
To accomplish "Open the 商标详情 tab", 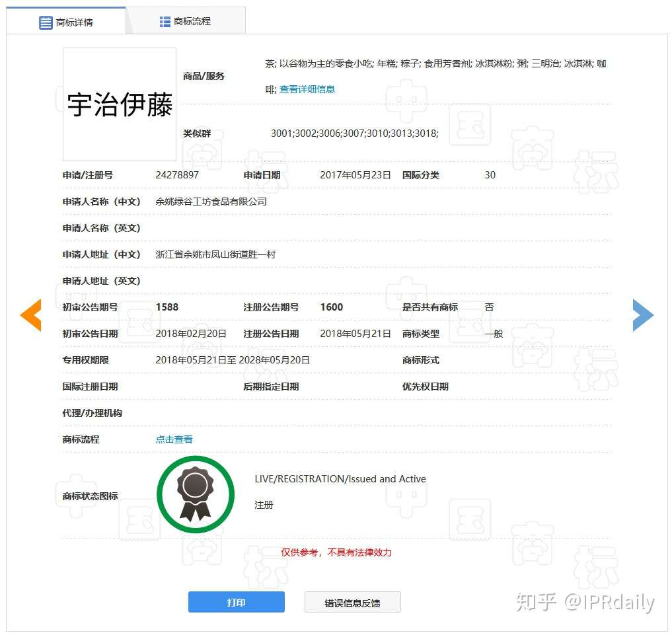I will click(x=66, y=21).
